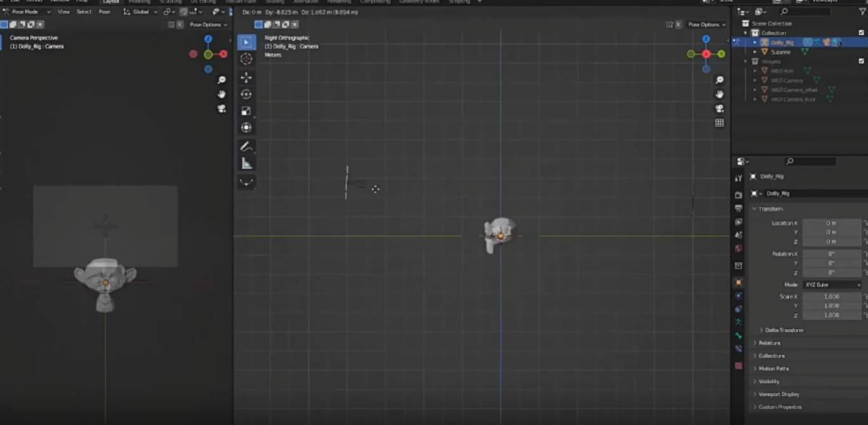Screen dimensions: 868x425
Task: Expand the Delta Transform section
Action: point(784,330)
